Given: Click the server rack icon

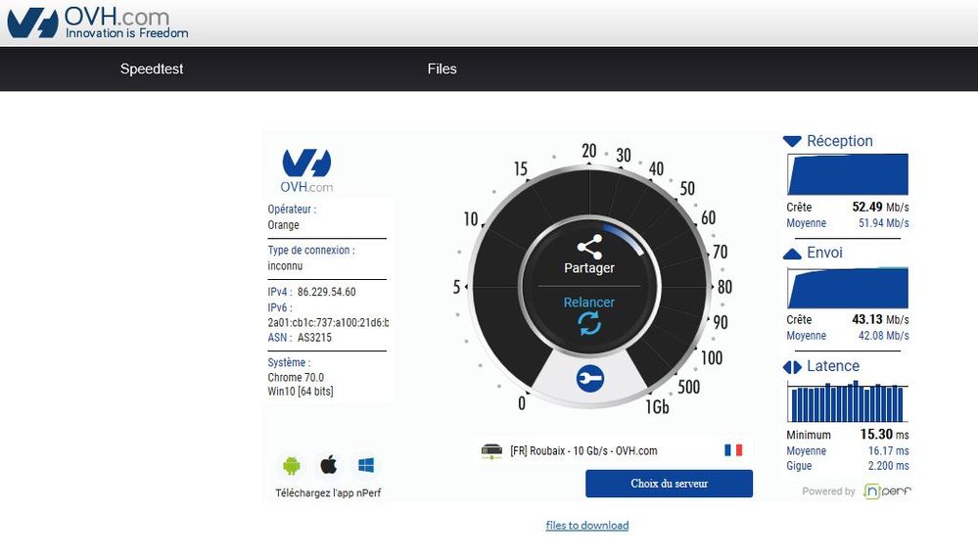Looking at the screenshot, I should point(491,451).
